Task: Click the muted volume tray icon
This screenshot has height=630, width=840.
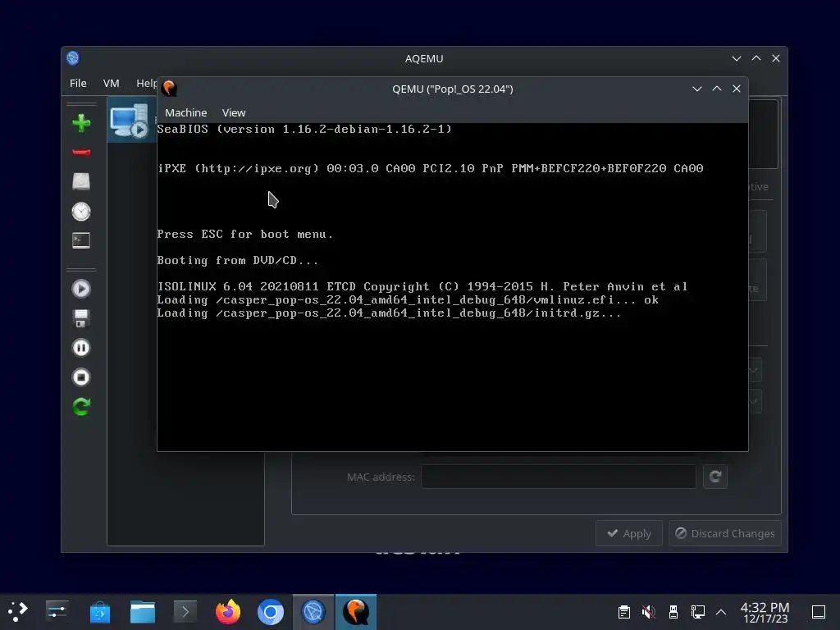Action: [x=648, y=612]
